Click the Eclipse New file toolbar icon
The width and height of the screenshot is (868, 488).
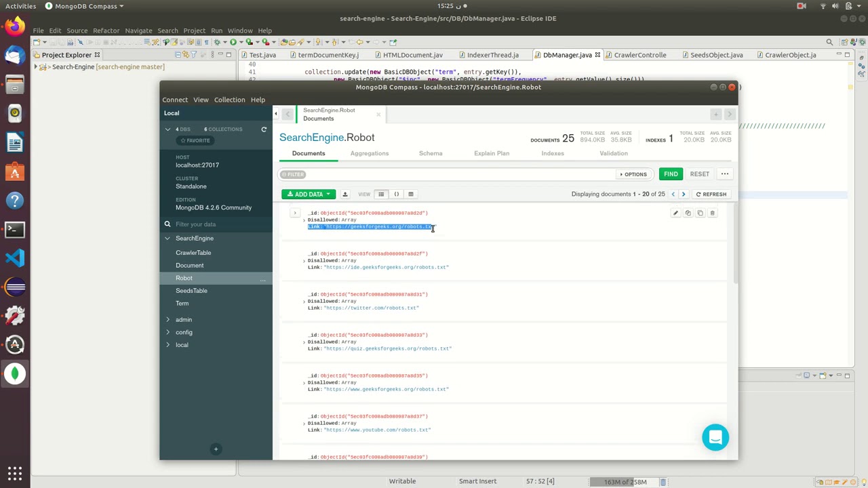click(x=37, y=42)
